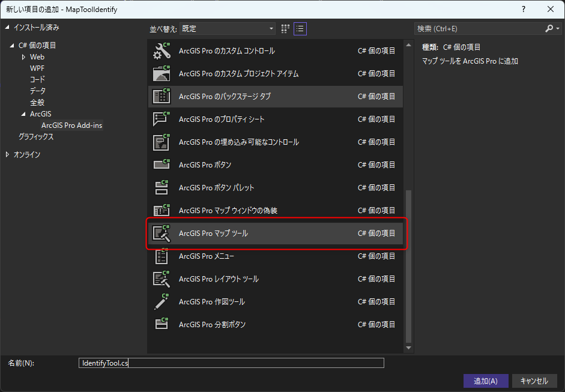The height and width of the screenshot is (392, 565).
Task: Click the Backstage tab template icon
Action: [x=162, y=96]
